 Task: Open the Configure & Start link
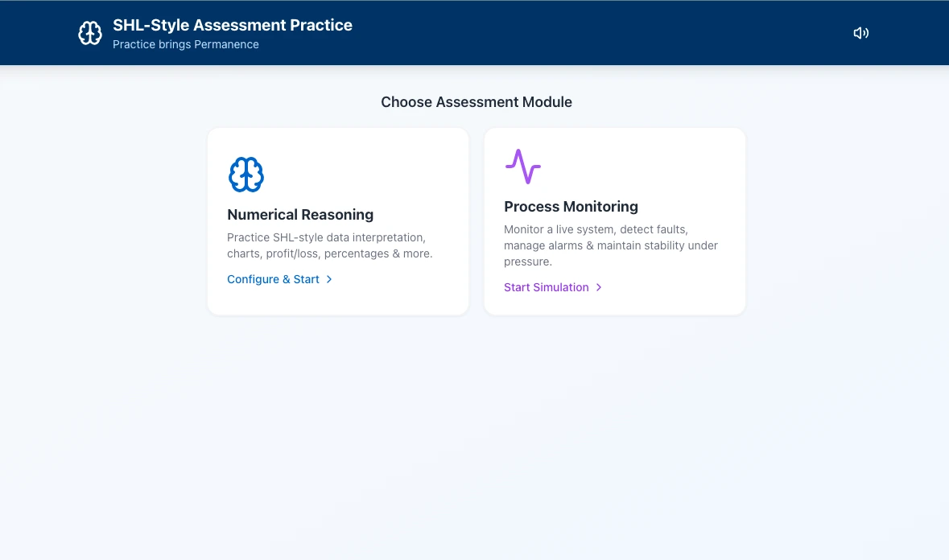point(274,279)
